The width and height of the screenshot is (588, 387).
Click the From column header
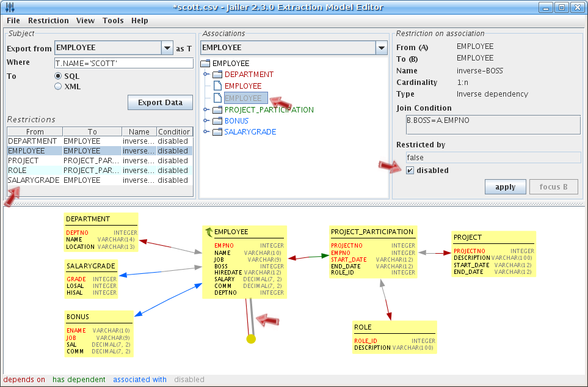point(35,132)
